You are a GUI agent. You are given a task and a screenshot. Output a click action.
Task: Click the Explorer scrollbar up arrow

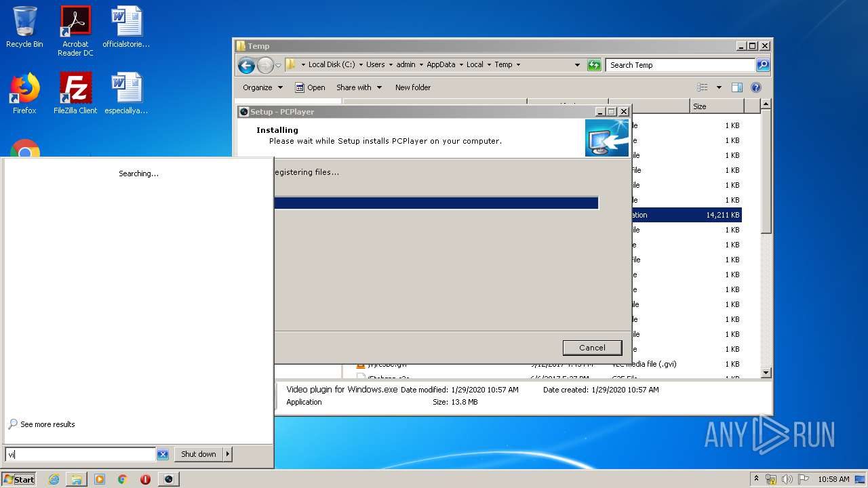[x=766, y=104]
